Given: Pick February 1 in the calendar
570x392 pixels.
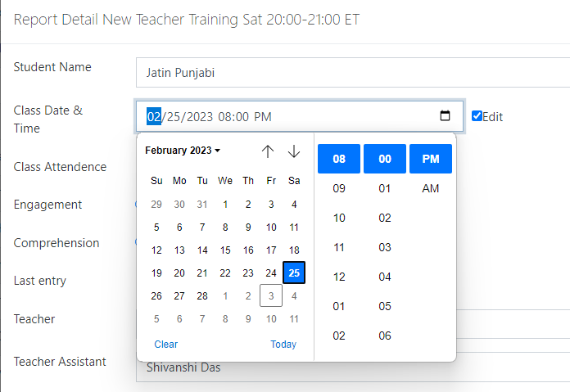Looking at the screenshot, I should point(225,205).
